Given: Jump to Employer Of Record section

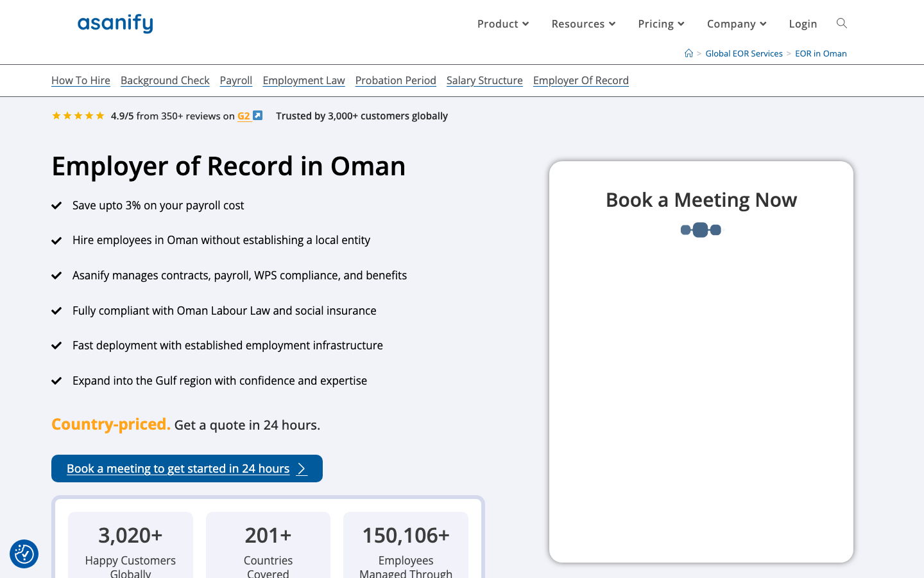Looking at the screenshot, I should tap(581, 80).
